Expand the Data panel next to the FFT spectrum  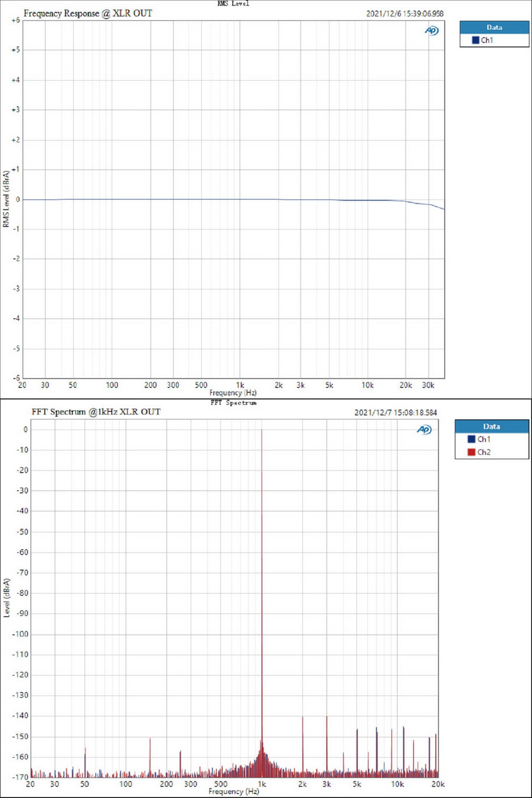[x=491, y=426]
